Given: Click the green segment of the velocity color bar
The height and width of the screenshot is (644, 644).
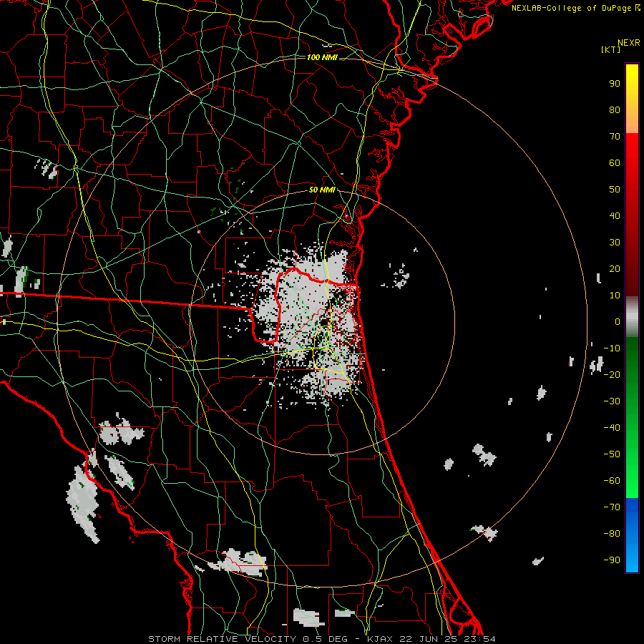Looking at the screenshot, I should pyautogui.click(x=632, y=418).
